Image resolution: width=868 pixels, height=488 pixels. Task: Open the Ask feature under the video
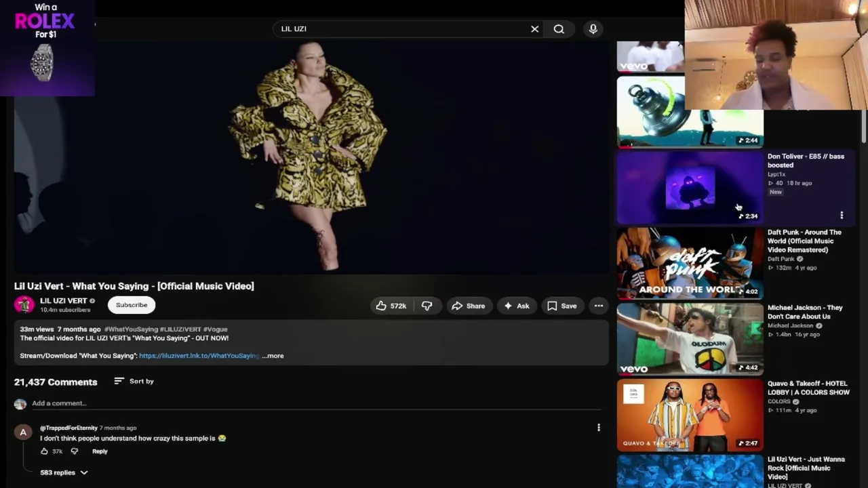pos(516,306)
